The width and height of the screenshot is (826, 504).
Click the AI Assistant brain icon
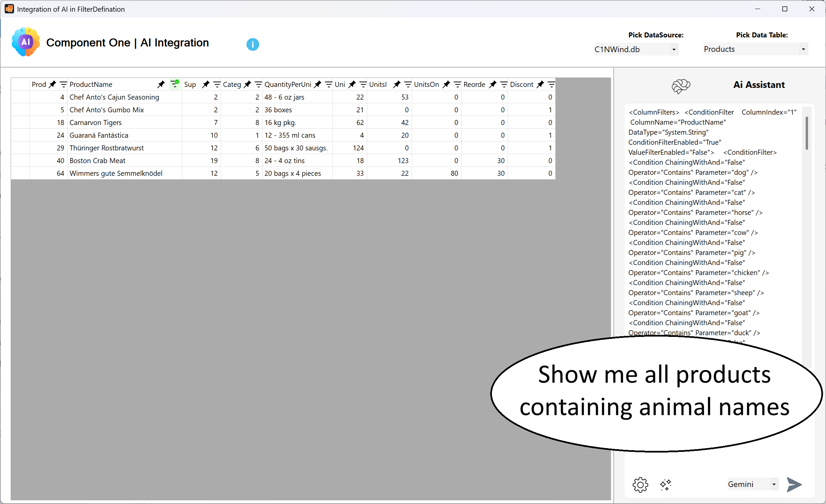pos(681,86)
